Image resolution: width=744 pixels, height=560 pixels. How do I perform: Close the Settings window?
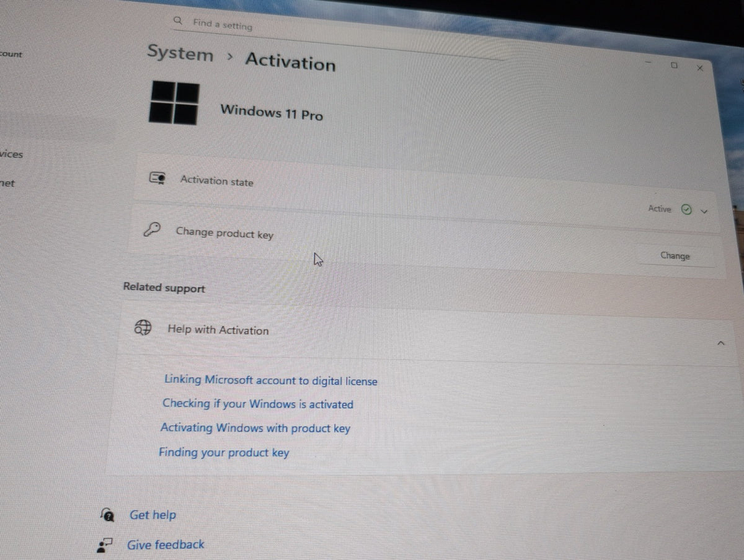coord(700,68)
